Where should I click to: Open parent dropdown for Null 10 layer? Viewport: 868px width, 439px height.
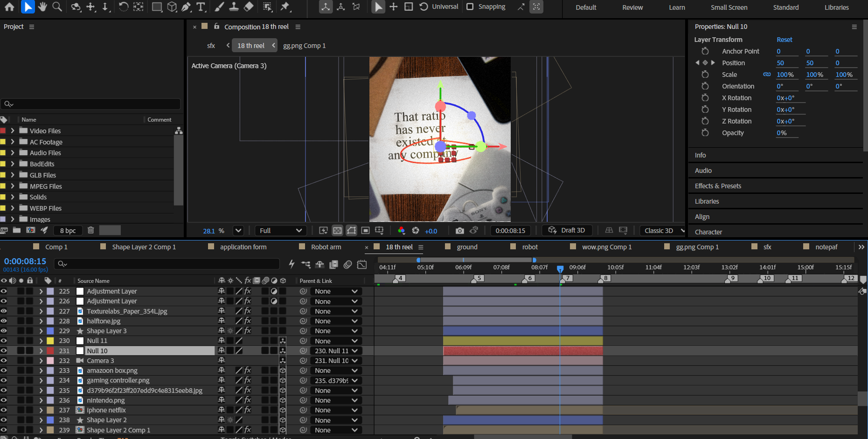(x=336, y=351)
